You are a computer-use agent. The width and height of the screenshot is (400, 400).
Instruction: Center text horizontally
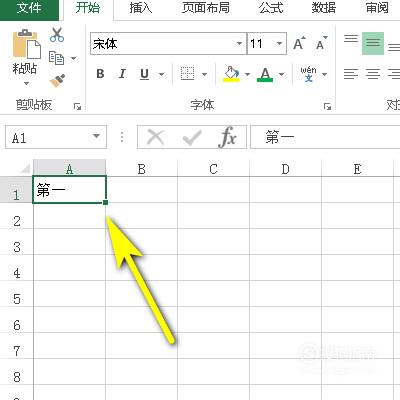pyautogui.click(x=373, y=74)
